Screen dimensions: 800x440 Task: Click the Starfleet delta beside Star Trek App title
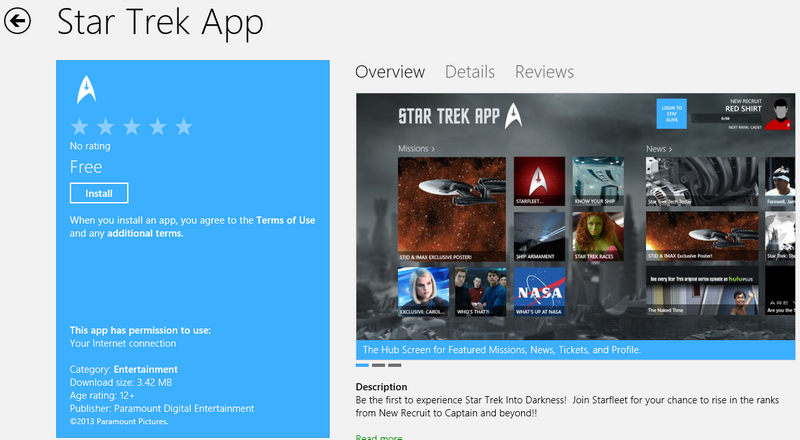tap(514, 115)
